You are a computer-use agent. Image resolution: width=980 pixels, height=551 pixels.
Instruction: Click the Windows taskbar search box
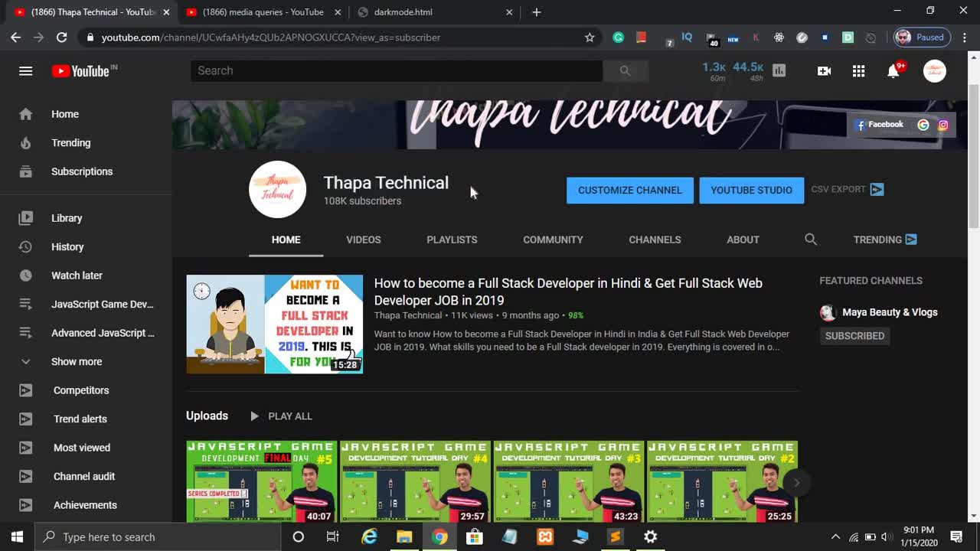[158, 536]
